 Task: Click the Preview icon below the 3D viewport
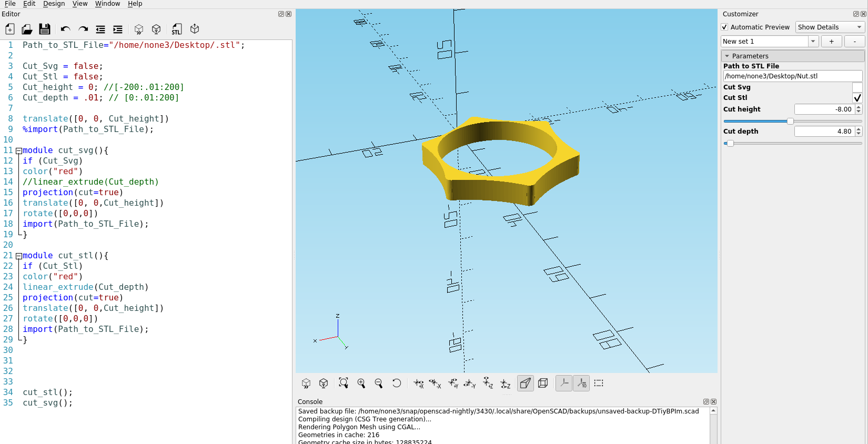click(x=306, y=384)
